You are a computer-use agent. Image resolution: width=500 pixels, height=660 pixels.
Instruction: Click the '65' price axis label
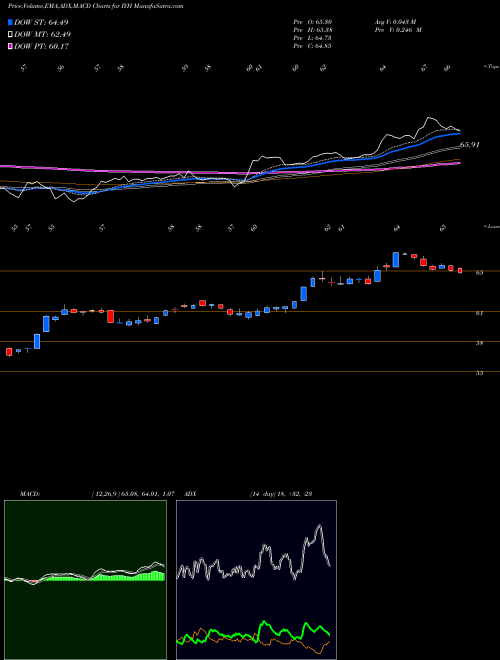click(x=479, y=273)
